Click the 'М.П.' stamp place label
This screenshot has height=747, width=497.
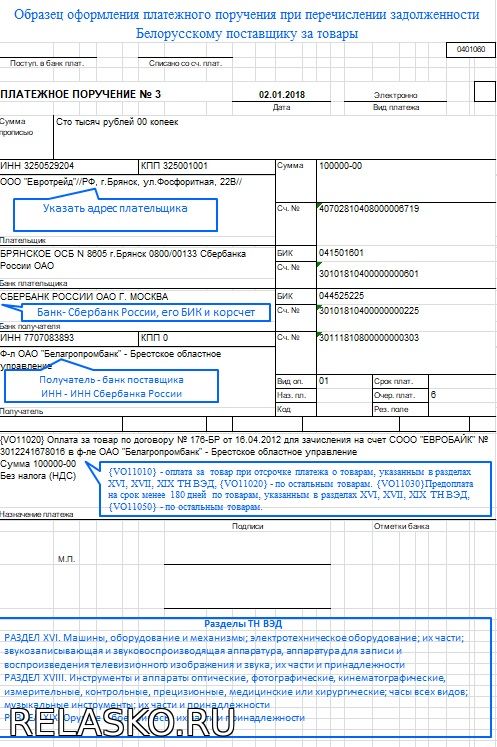click(x=66, y=559)
